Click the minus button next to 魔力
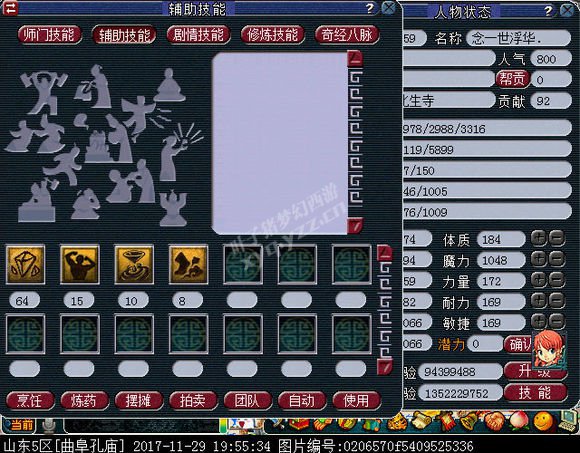 point(556,259)
